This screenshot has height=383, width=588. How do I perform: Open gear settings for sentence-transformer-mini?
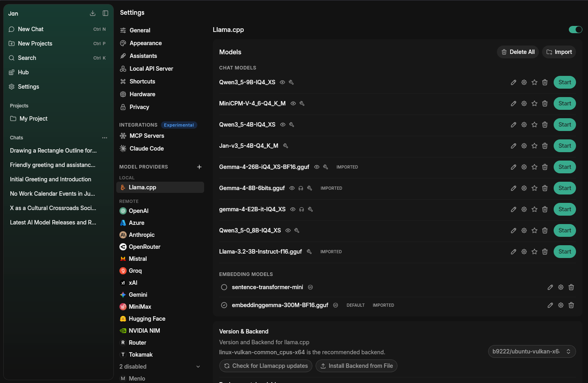[x=561, y=287]
